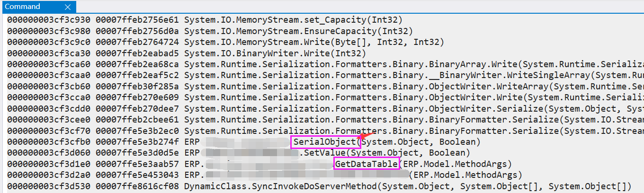Select the Command tab

point(23,7)
